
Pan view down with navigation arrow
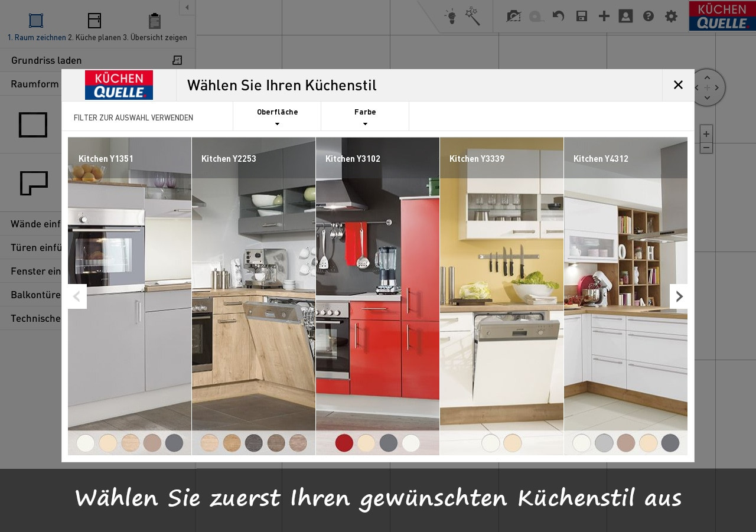click(708, 98)
